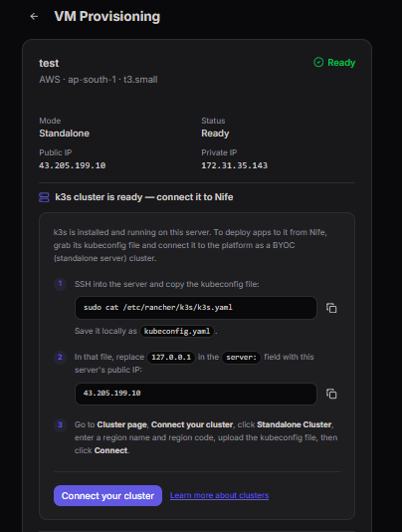This screenshot has width=402, height=532.
Task: Click the green Ready status check icon
Action: pos(318,63)
